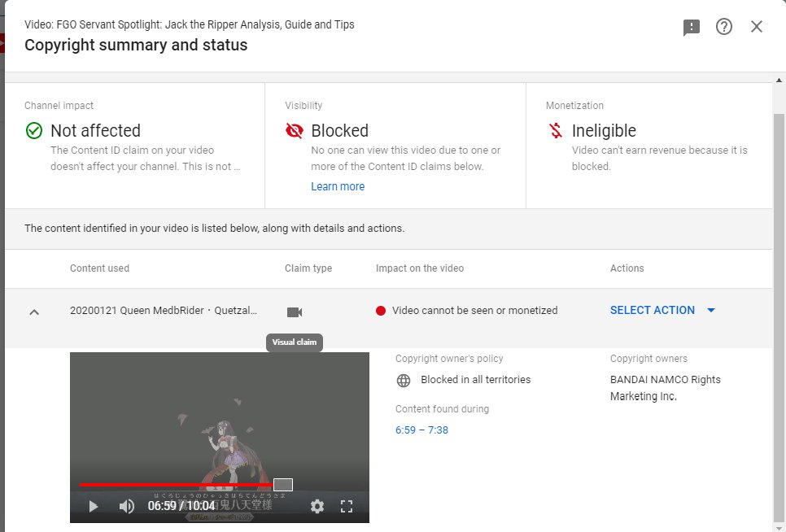Click the 'Content used' column header
This screenshot has width=786, height=532.
[99, 268]
